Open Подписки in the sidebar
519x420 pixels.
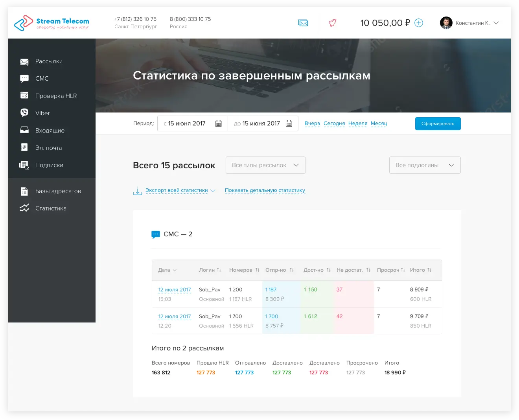pyautogui.click(x=49, y=165)
